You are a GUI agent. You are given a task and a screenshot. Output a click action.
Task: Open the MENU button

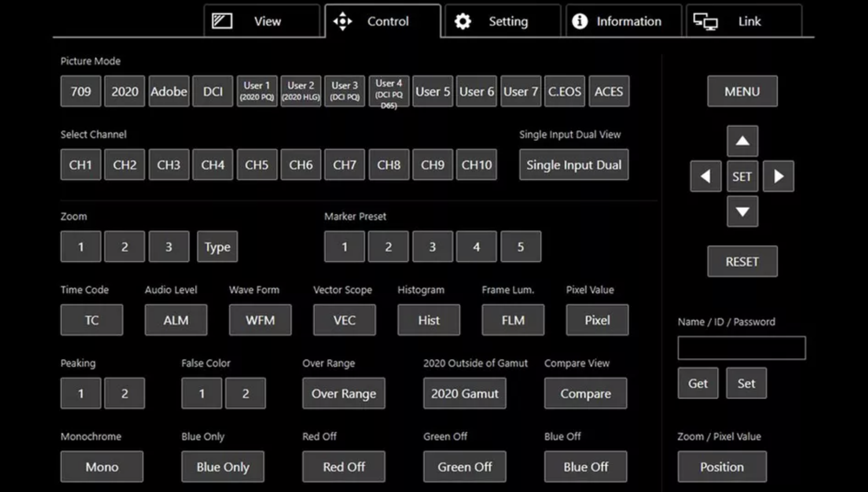(x=742, y=91)
